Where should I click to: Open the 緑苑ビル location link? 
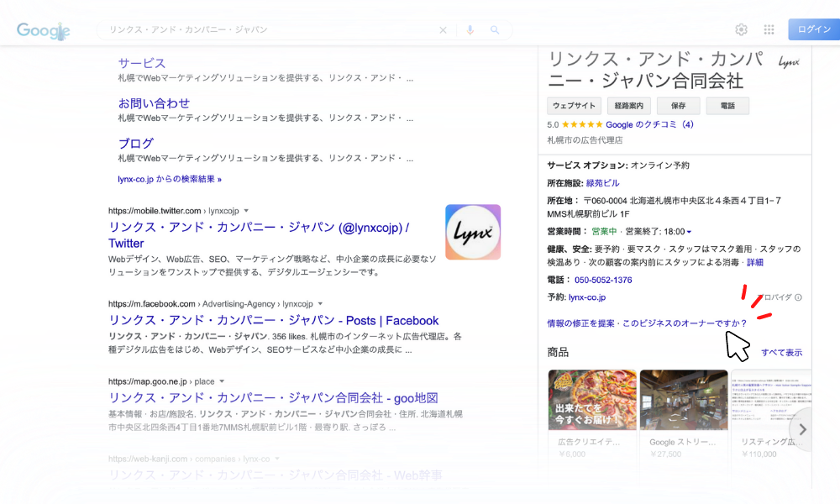(602, 183)
